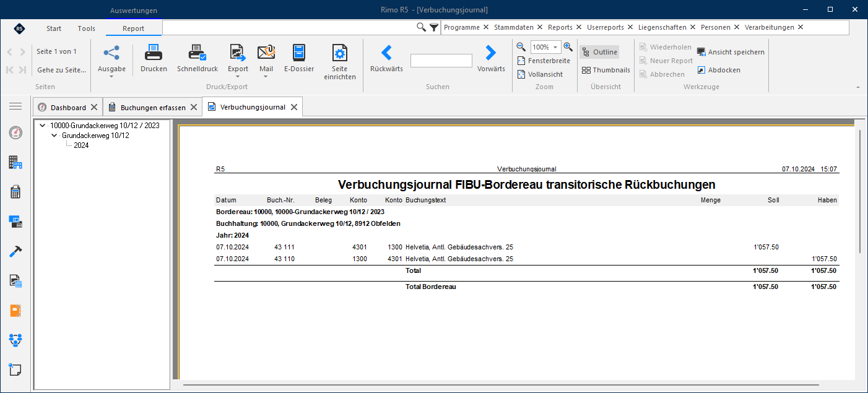Click the R5 application logo
This screenshot has height=393, width=868.
(x=19, y=28)
